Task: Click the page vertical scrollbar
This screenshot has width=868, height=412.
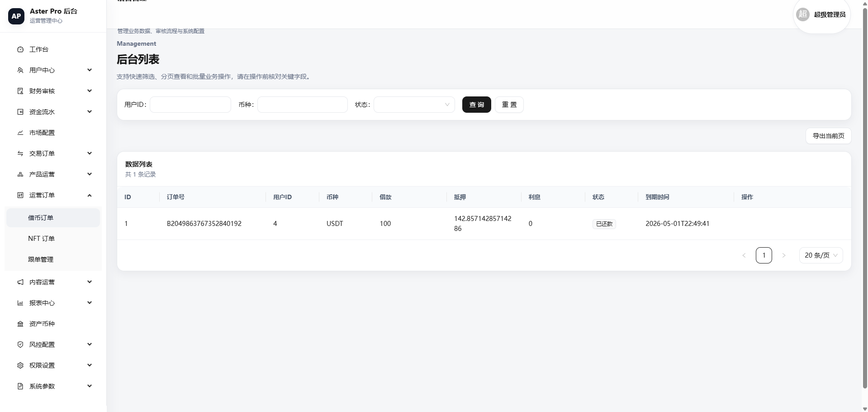Action: pyautogui.click(x=864, y=199)
